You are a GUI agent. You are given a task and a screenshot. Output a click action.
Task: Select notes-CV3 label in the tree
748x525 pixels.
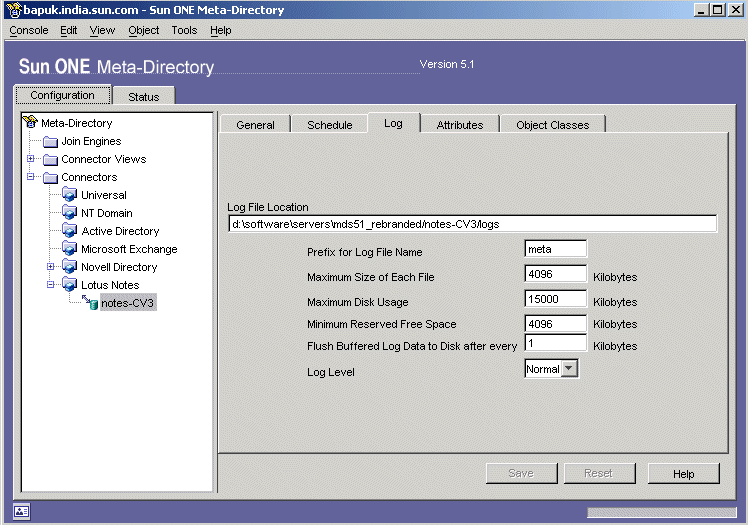coord(128,303)
